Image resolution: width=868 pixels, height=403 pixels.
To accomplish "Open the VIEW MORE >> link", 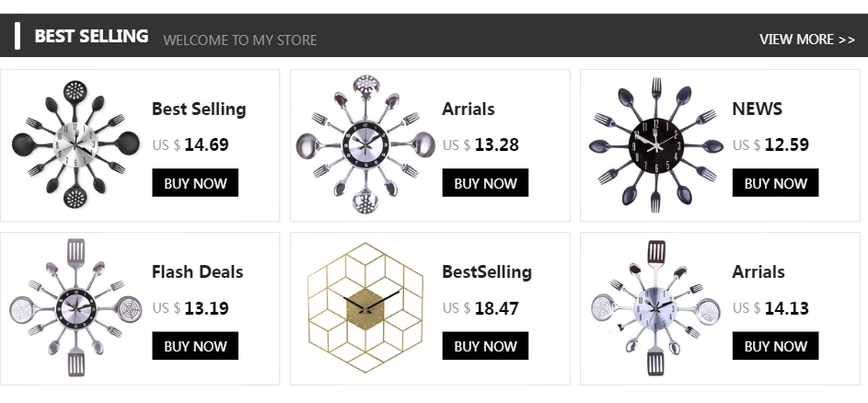I will tap(807, 39).
